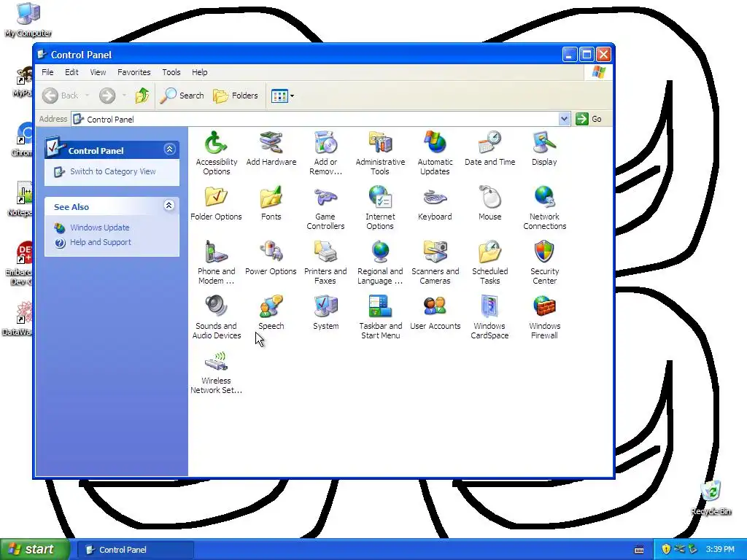
Task: Select the Recycle Bin desktop icon
Action: click(x=711, y=498)
